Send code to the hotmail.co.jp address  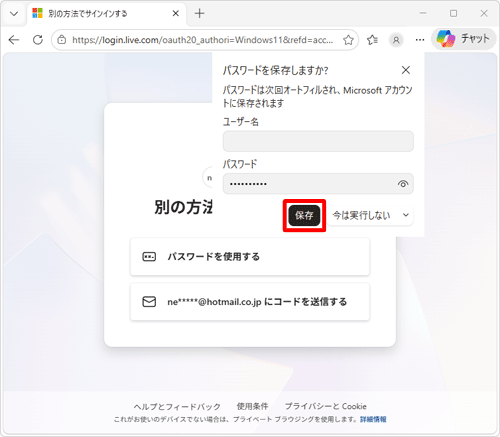(x=250, y=302)
